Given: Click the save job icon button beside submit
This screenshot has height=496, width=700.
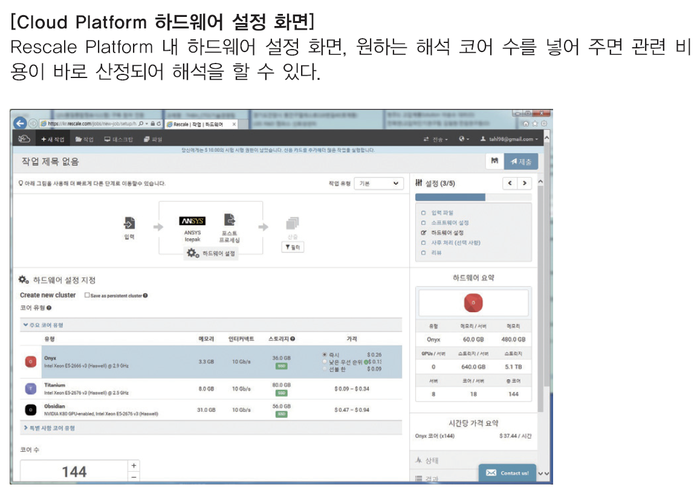Looking at the screenshot, I should click(495, 161).
